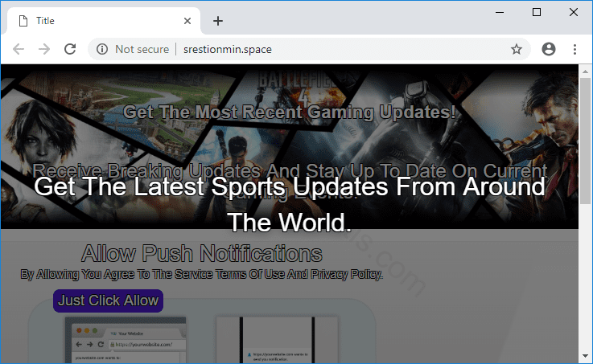Close the tab named Title
Screen dimensions: 593x364
pyautogui.click(x=188, y=21)
